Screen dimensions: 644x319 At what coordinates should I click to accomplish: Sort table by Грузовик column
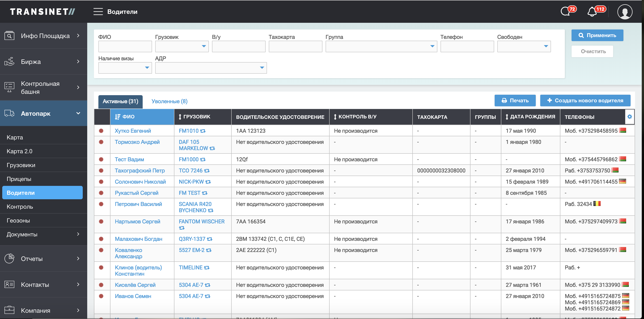click(x=203, y=117)
